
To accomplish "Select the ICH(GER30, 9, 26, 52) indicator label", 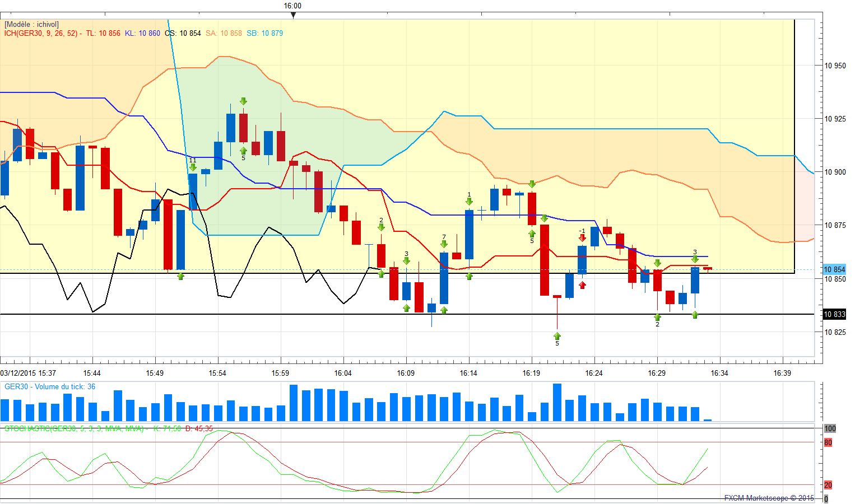I will click(40, 34).
